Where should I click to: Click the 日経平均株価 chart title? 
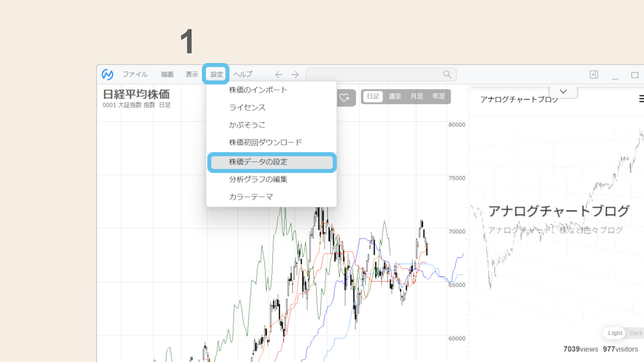point(136,94)
